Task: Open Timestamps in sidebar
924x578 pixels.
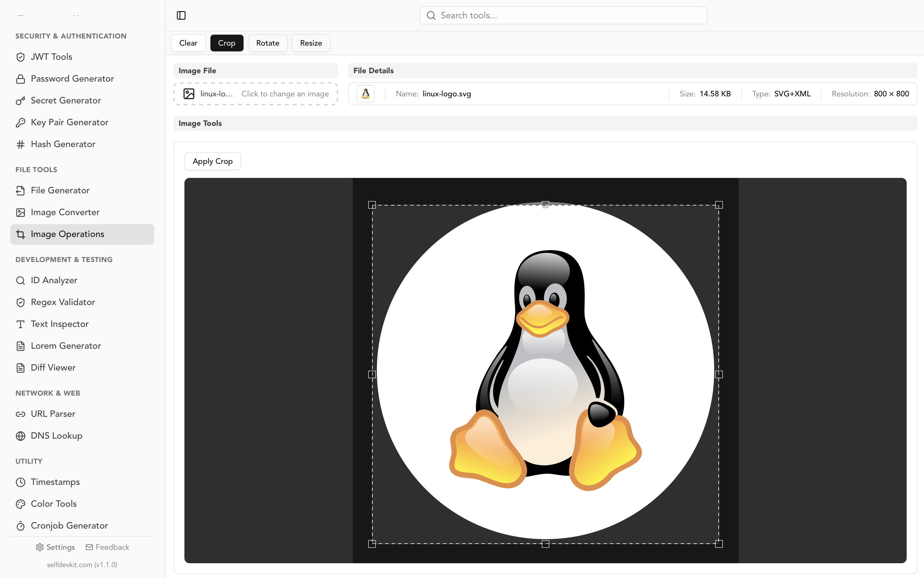Action: coord(82,482)
